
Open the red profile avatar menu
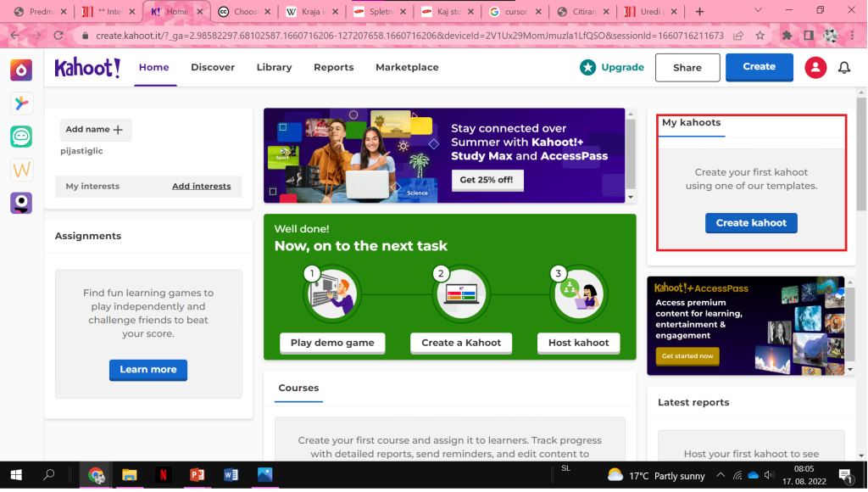pyautogui.click(x=815, y=68)
